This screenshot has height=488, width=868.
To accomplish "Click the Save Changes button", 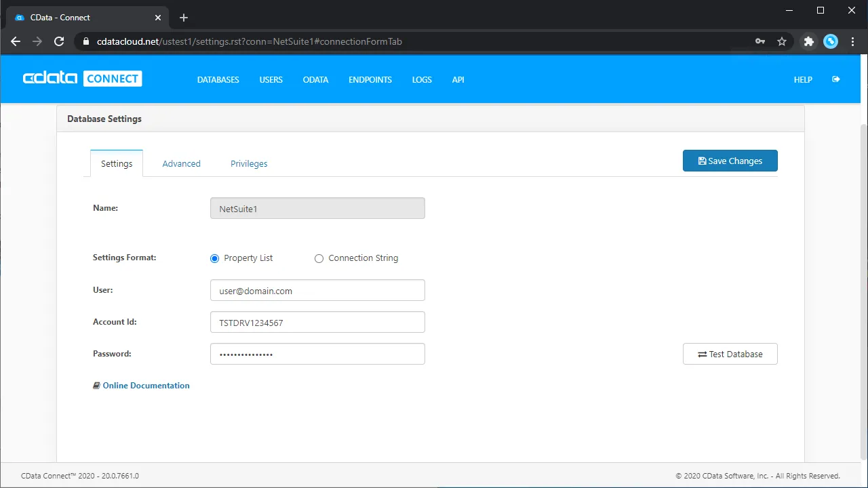I will coord(730,161).
